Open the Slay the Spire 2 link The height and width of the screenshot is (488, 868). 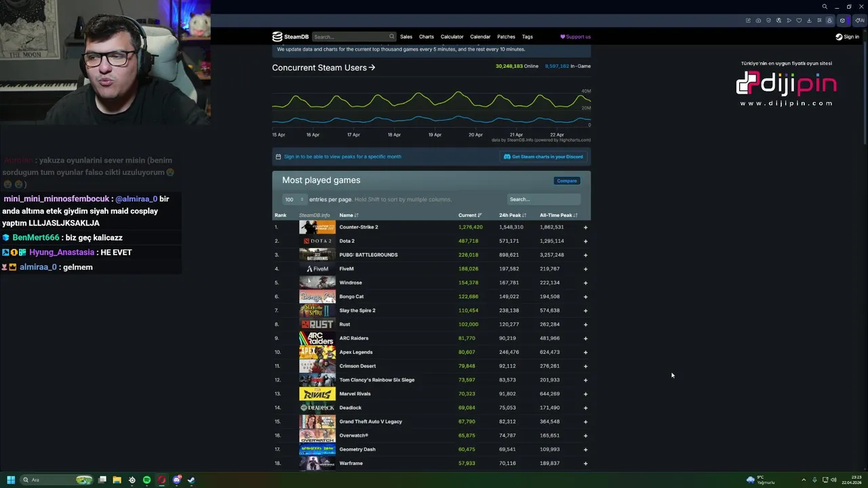click(357, 310)
